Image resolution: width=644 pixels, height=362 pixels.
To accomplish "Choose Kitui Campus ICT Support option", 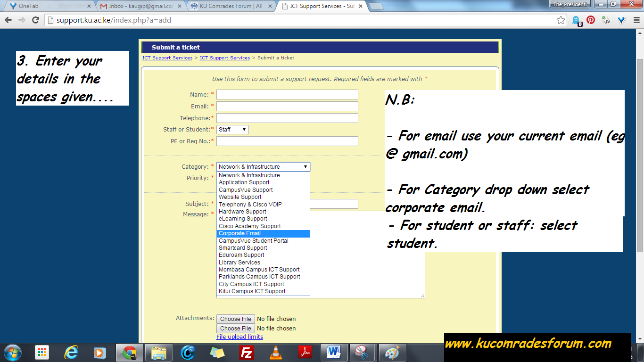I will (x=263, y=291).
